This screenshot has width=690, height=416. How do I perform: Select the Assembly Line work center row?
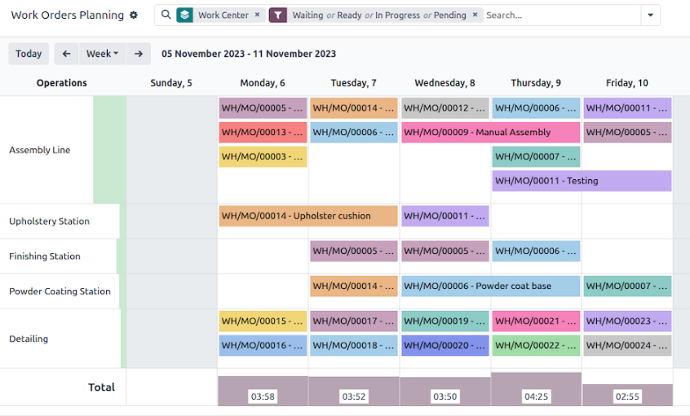tap(39, 150)
